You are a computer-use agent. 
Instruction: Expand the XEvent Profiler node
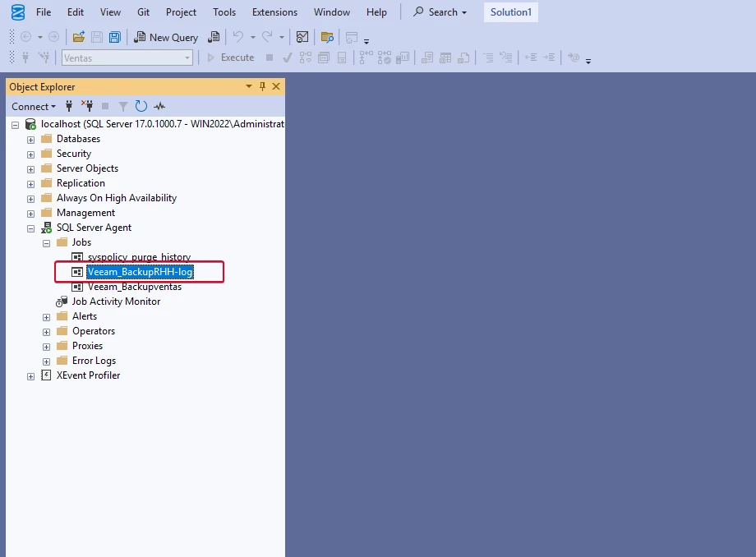coord(31,377)
